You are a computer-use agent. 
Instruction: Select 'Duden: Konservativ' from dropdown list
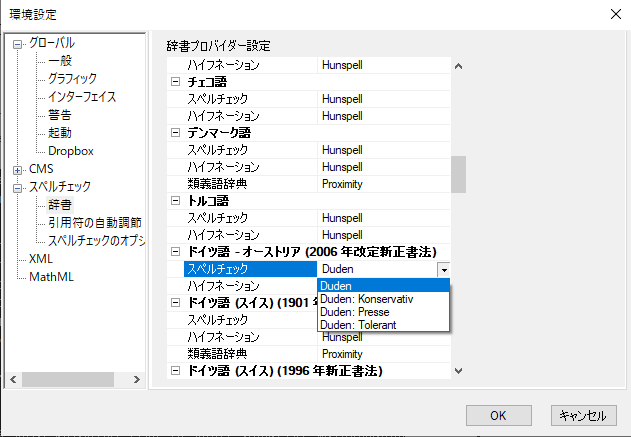366,299
